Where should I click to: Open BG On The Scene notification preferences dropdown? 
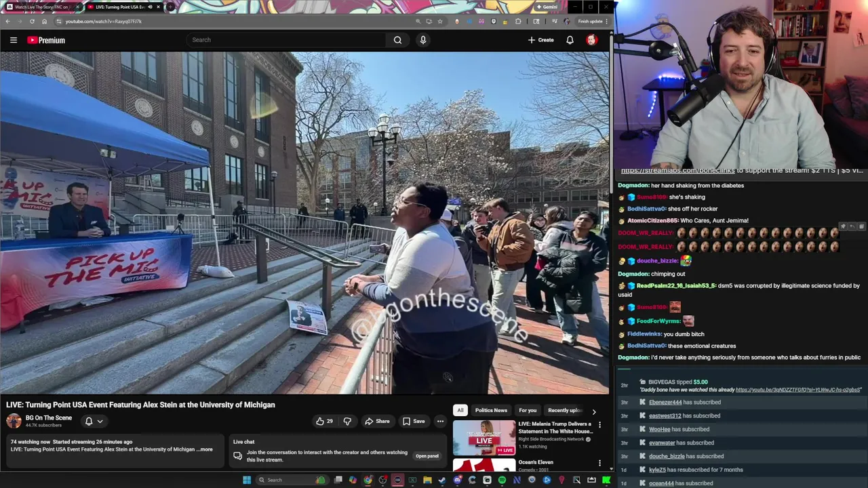(94, 422)
